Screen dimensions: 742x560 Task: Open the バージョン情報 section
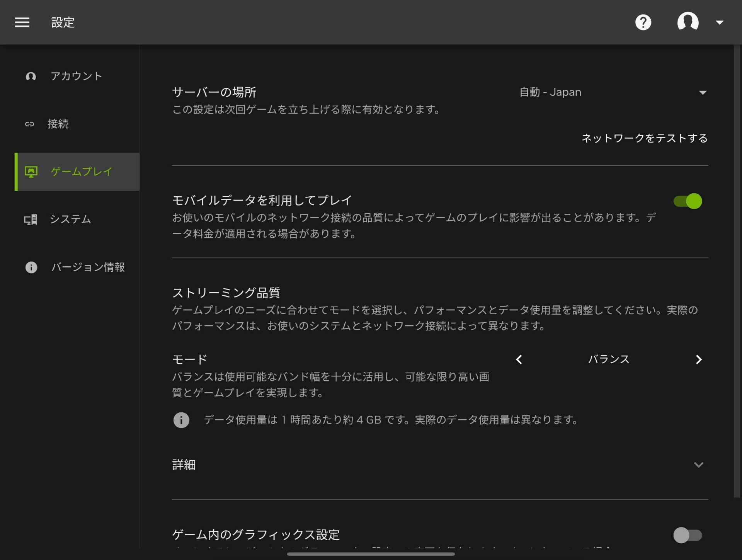click(x=77, y=267)
